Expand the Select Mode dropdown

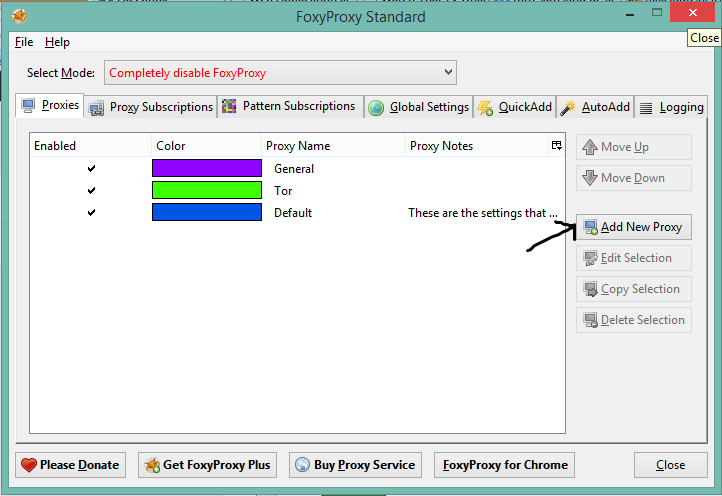[x=280, y=72]
